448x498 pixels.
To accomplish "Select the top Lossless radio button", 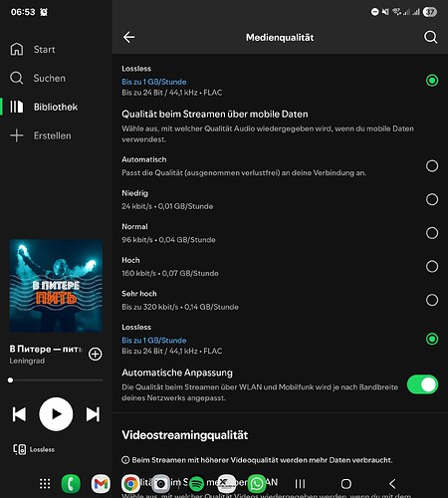I will click(432, 81).
